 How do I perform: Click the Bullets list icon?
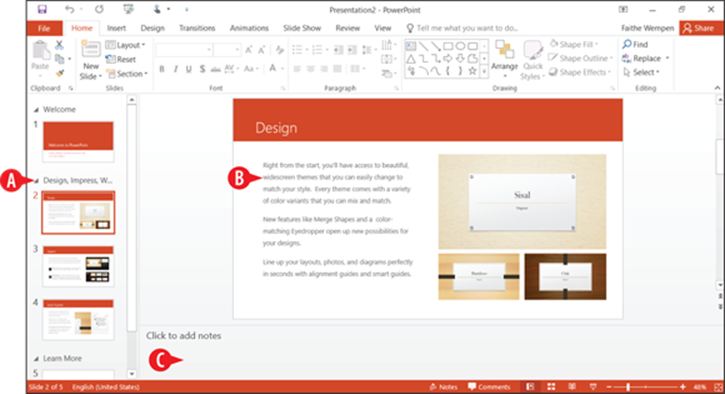(297, 49)
